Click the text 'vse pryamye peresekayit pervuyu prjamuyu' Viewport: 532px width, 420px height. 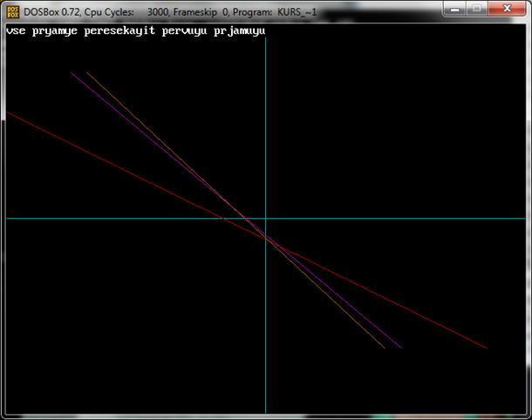136,31
